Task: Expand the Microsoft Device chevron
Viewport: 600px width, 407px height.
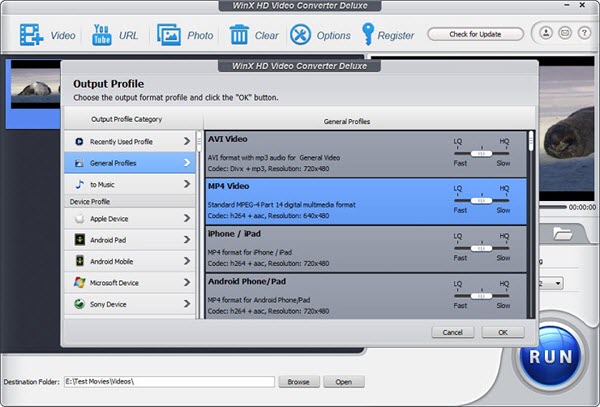Action: [187, 283]
